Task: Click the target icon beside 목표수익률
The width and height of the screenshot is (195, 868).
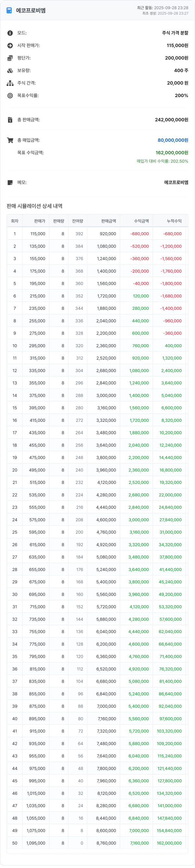Action: 10,96
